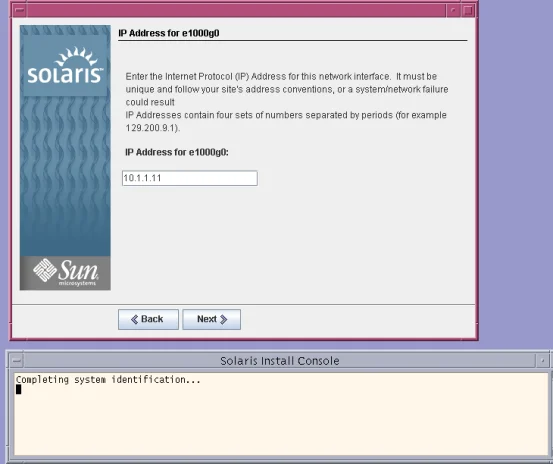Click the empty purple desktop background

click(x=515, y=176)
